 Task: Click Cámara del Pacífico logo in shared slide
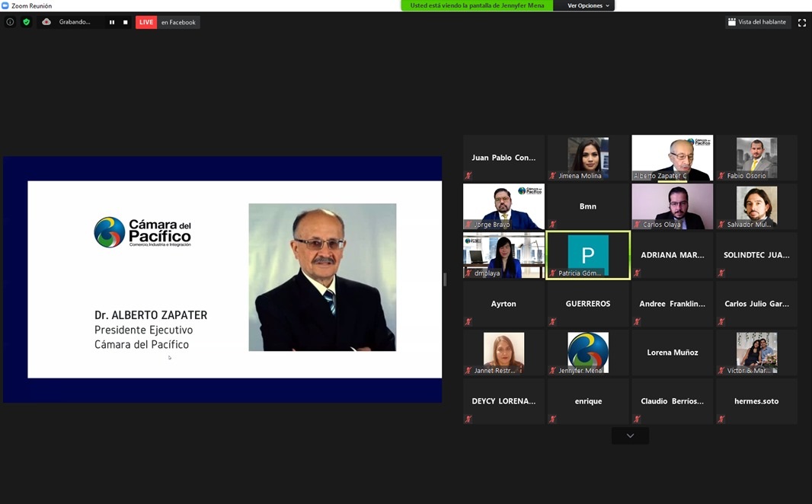click(143, 232)
